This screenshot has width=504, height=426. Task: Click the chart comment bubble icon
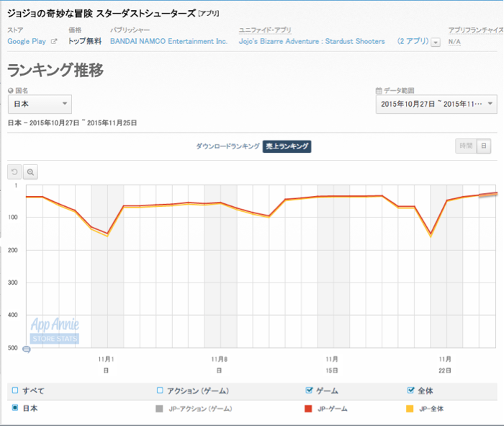coord(27,349)
